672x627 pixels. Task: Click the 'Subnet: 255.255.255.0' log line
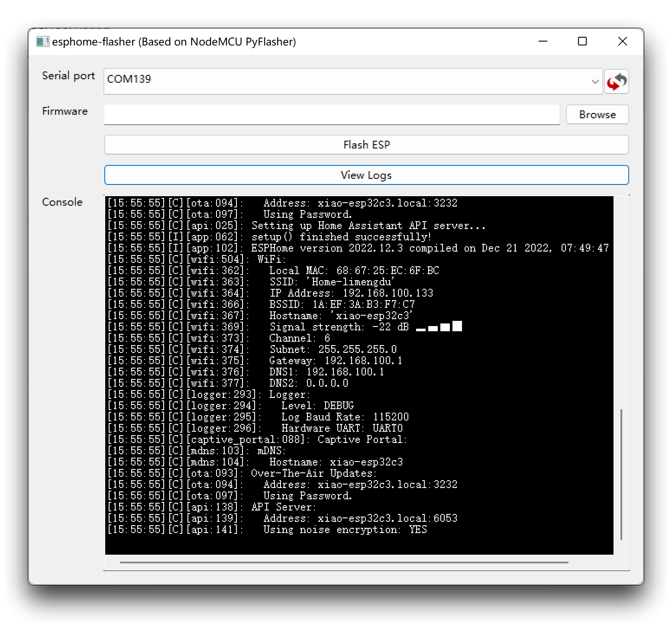[252, 349]
